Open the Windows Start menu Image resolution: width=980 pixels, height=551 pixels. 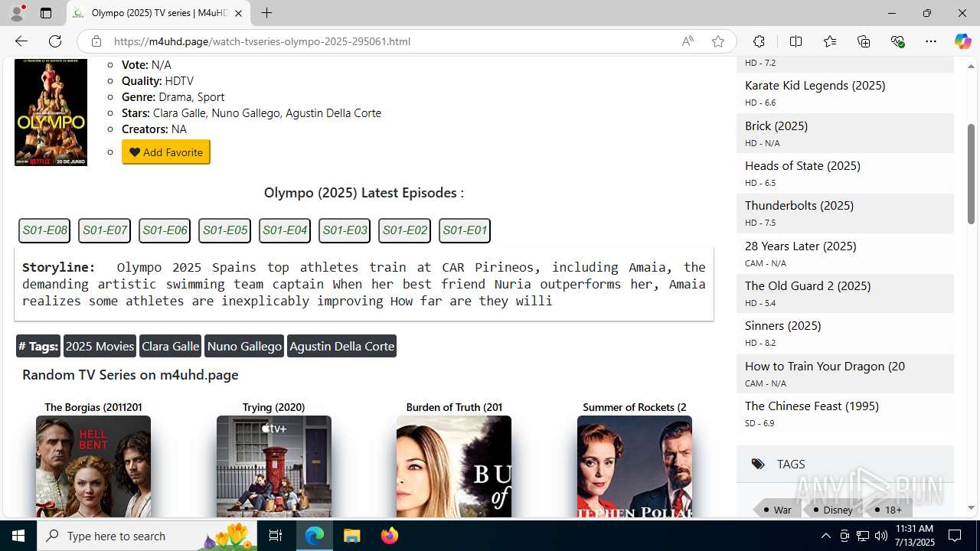(x=18, y=536)
